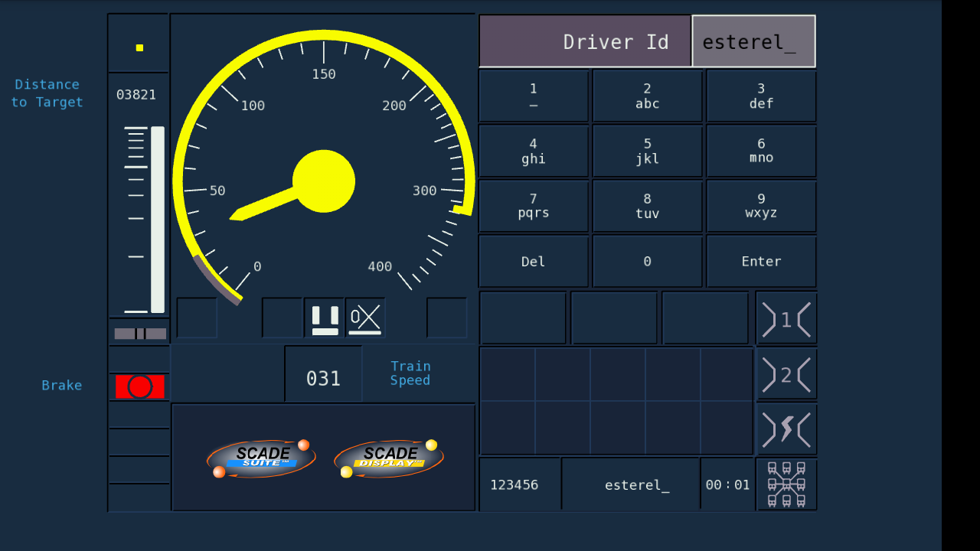Click the SCADE Display logo
This screenshot has height=551, width=980.
388,458
